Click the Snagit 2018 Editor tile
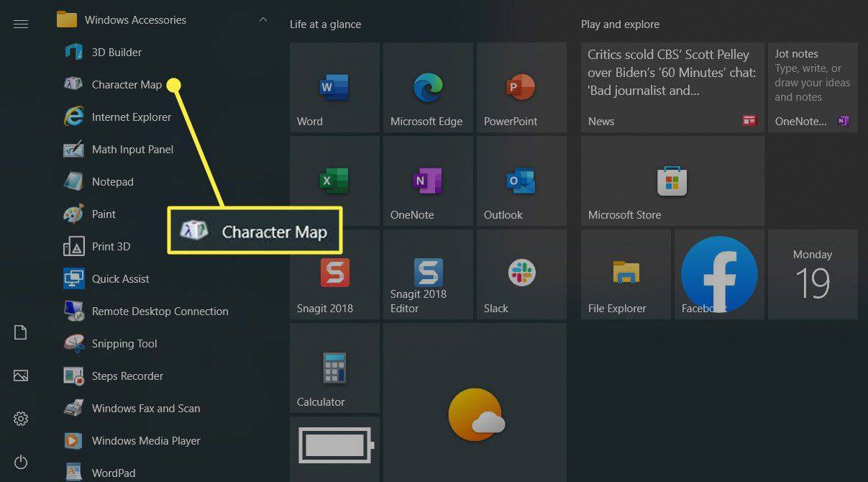The height and width of the screenshot is (482, 868). coord(428,275)
